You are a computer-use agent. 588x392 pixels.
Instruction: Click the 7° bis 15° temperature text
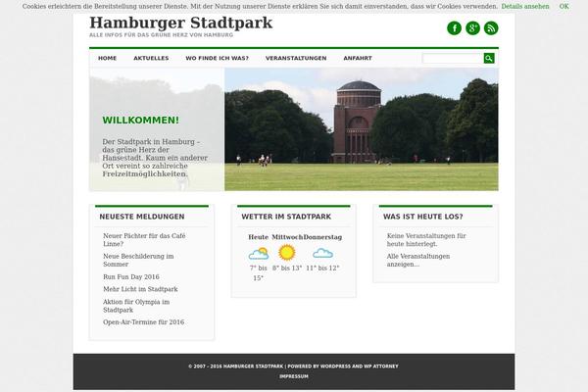pyautogui.click(x=259, y=273)
